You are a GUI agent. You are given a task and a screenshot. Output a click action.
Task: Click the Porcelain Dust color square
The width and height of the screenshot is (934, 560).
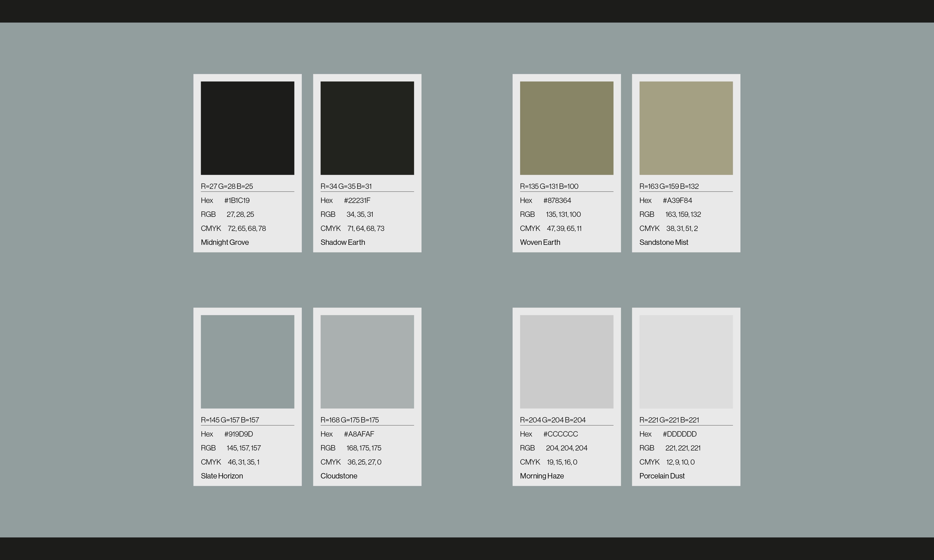pyautogui.click(x=686, y=362)
